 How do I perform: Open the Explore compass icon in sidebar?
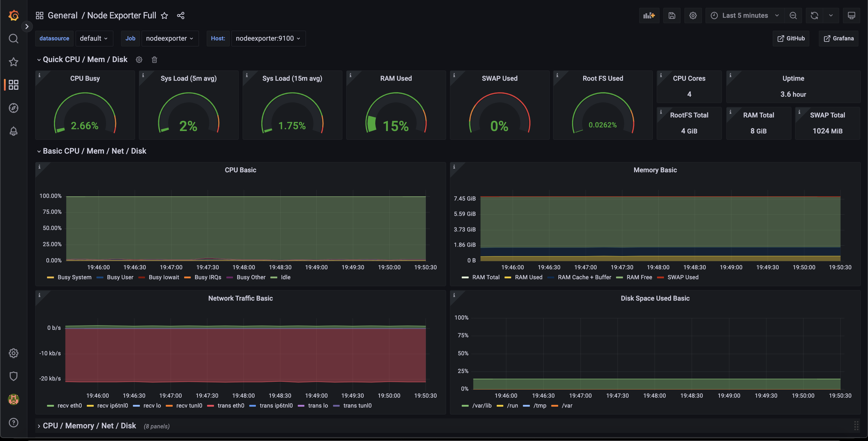(x=14, y=108)
